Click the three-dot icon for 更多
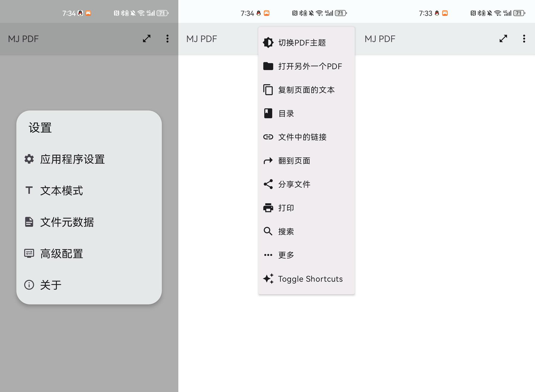The image size is (535, 392). [x=268, y=255]
